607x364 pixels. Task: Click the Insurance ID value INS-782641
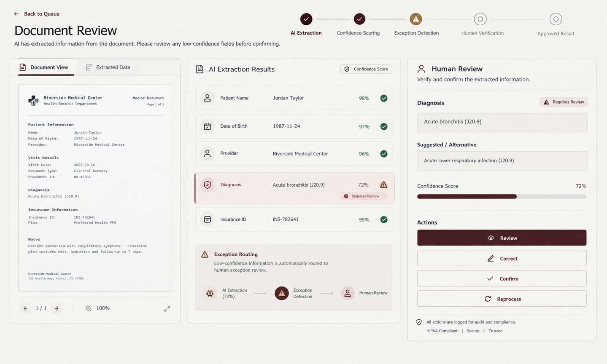pos(286,219)
